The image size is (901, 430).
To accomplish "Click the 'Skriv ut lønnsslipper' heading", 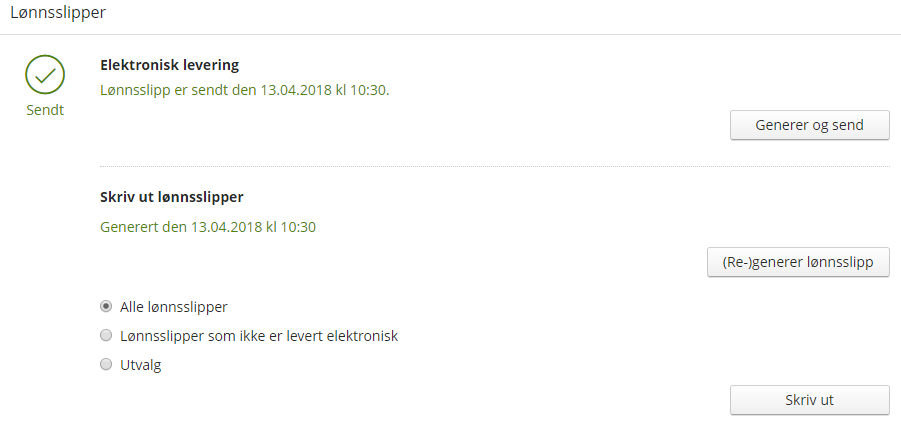I will (x=172, y=197).
